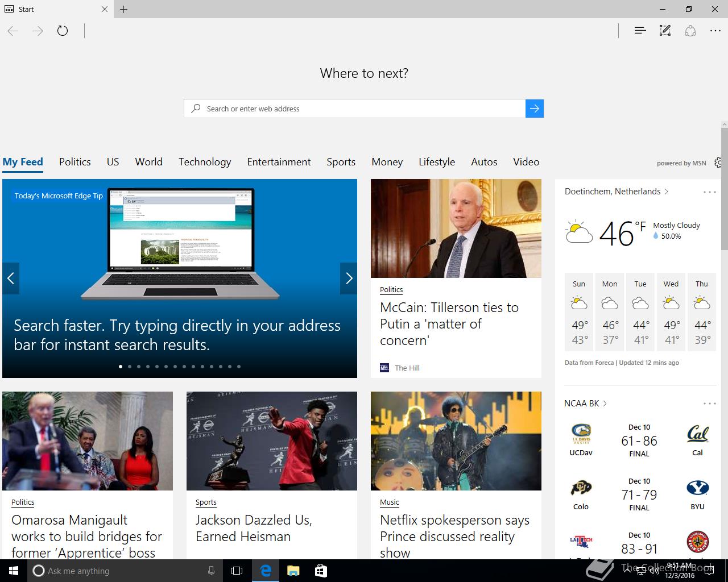The image size is (728, 582).
Task: Select the Money tab
Action: (x=387, y=162)
